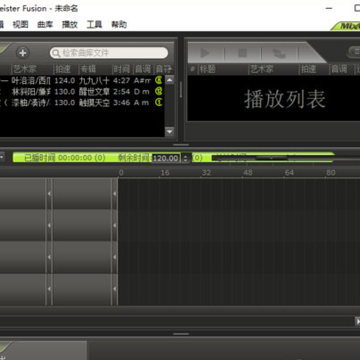Collapse first track's right panel arrow near timeline
This screenshot has height=360, width=360.
pos(114,194)
